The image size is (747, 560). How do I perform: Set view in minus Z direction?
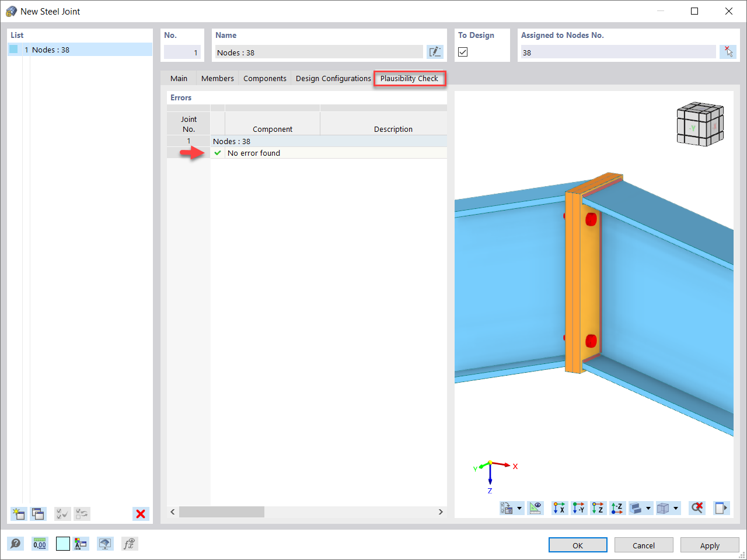click(x=617, y=508)
